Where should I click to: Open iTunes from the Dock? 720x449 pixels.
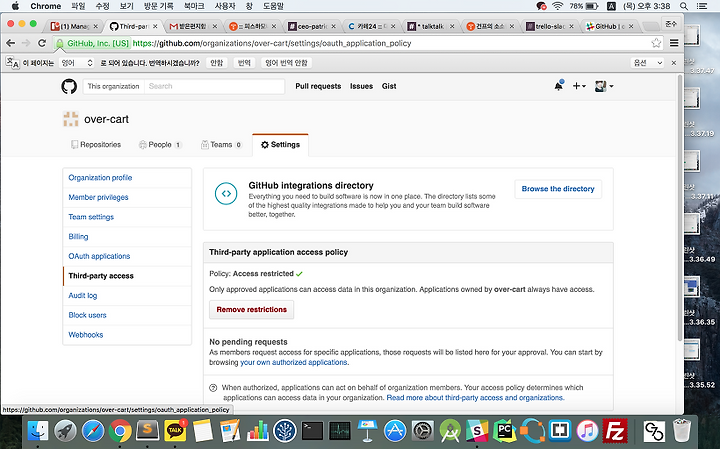[x=587, y=431]
